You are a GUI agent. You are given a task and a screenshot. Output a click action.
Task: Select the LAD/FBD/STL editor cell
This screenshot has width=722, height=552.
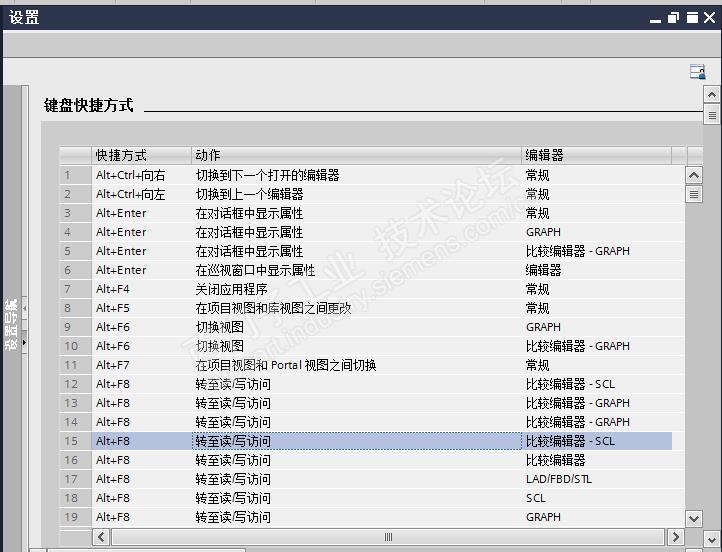pyautogui.click(x=596, y=479)
